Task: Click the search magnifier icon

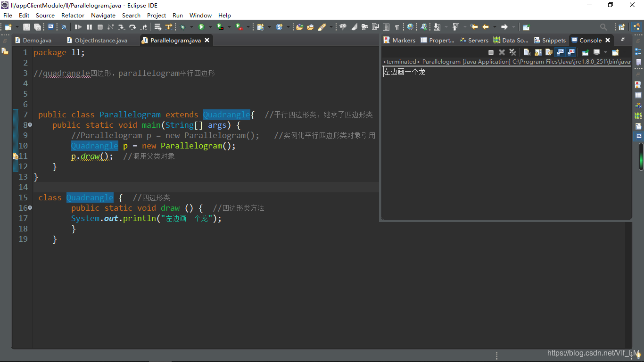Action: (603, 27)
